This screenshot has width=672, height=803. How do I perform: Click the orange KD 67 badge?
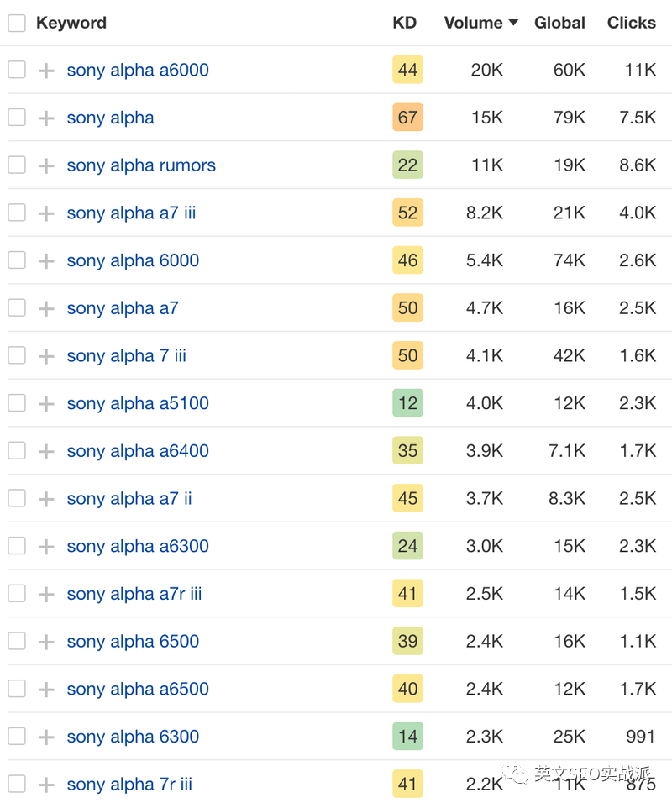coord(407,118)
